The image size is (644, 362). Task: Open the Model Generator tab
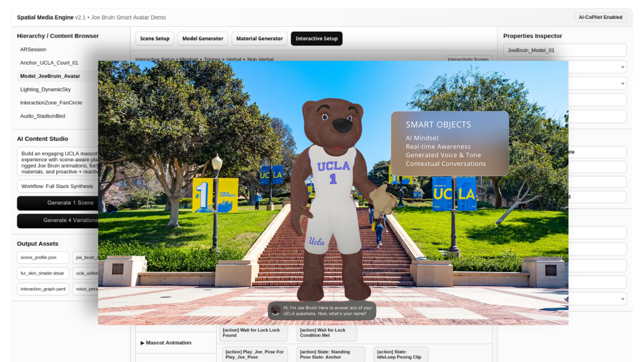[x=203, y=39]
